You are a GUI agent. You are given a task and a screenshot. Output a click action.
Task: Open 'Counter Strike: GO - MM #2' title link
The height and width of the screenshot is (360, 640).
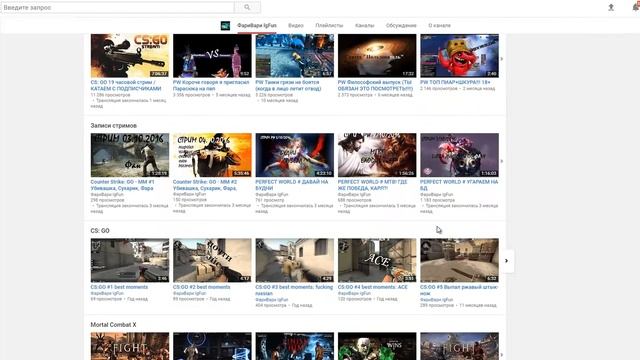(205, 185)
